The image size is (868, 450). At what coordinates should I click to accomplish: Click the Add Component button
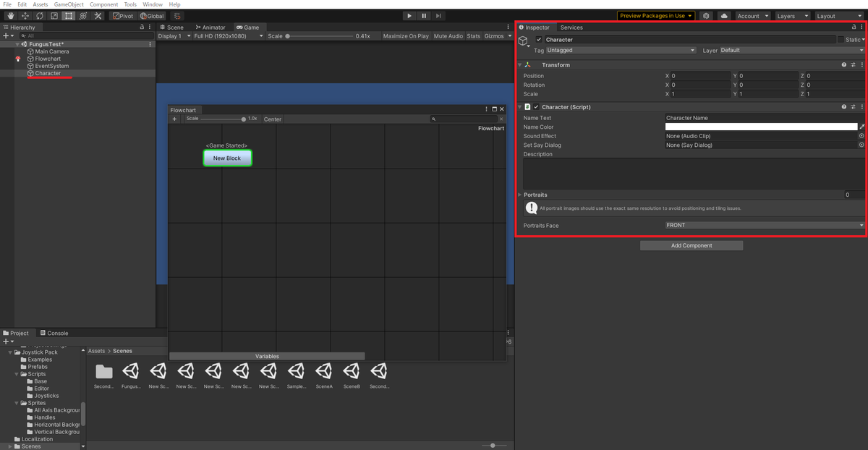(691, 245)
